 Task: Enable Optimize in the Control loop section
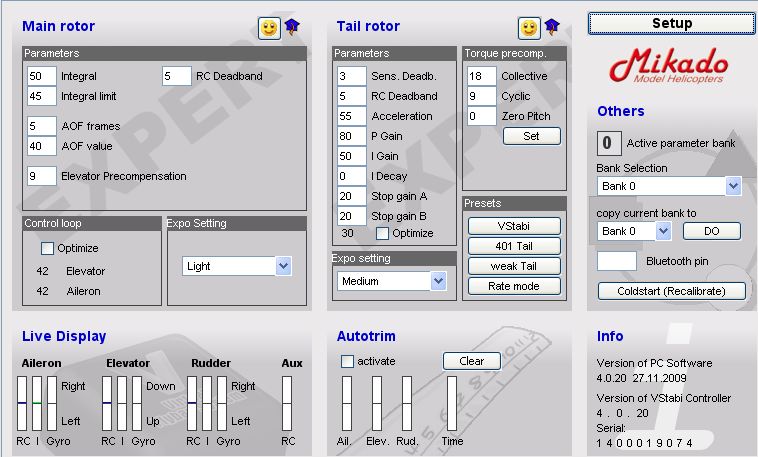pyautogui.click(x=47, y=248)
